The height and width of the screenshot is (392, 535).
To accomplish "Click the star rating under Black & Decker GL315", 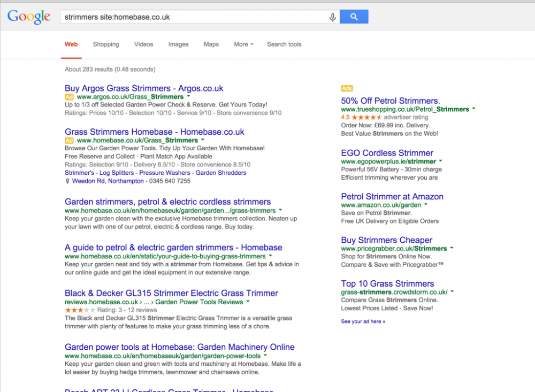I will 80,310.
